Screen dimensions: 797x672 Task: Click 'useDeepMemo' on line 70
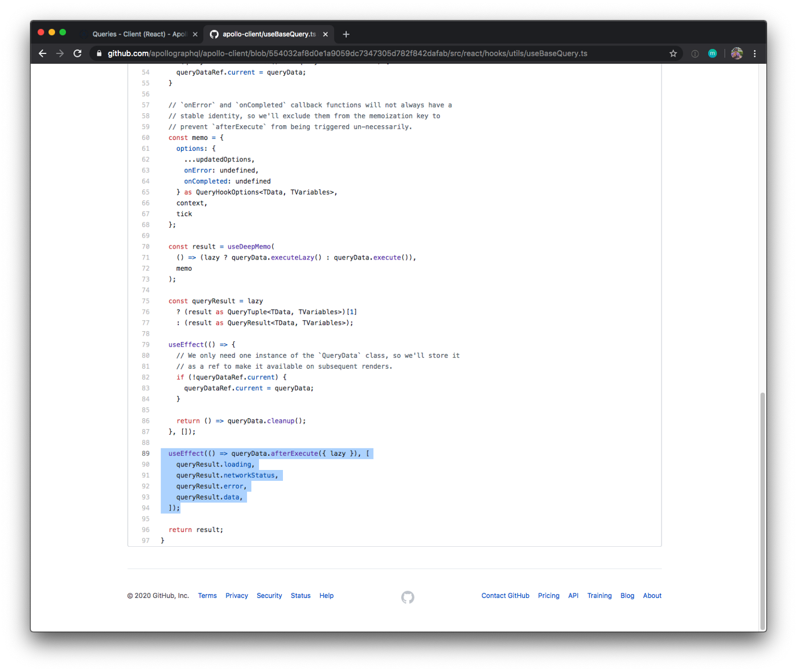pyautogui.click(x=249, y=247)
